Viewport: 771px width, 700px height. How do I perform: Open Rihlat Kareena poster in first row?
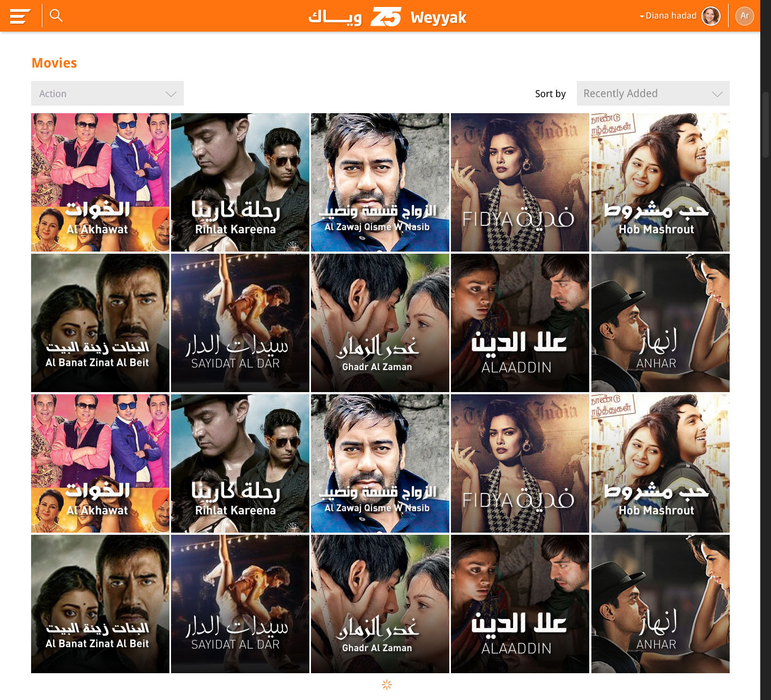point(240,182)
